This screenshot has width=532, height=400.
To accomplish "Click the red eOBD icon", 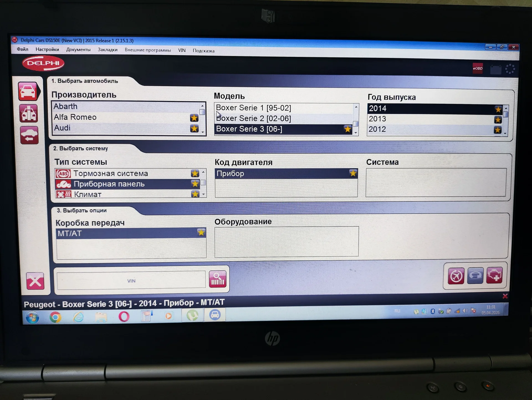I will tap(478, 68).
